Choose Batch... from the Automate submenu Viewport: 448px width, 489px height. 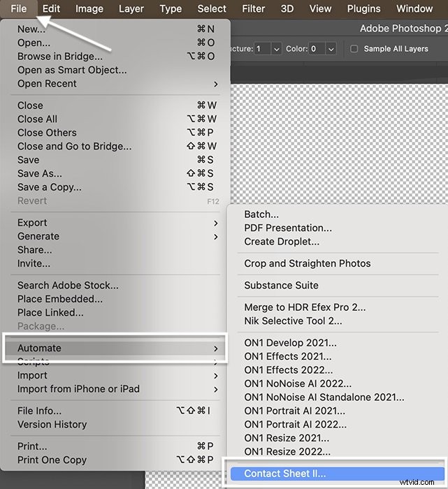click(261, 214)
